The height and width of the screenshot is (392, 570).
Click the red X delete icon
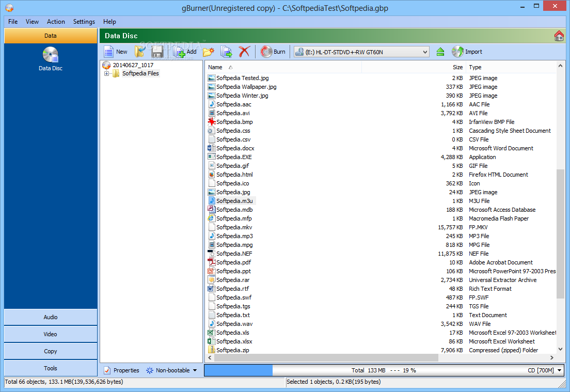tap(244, 52)
